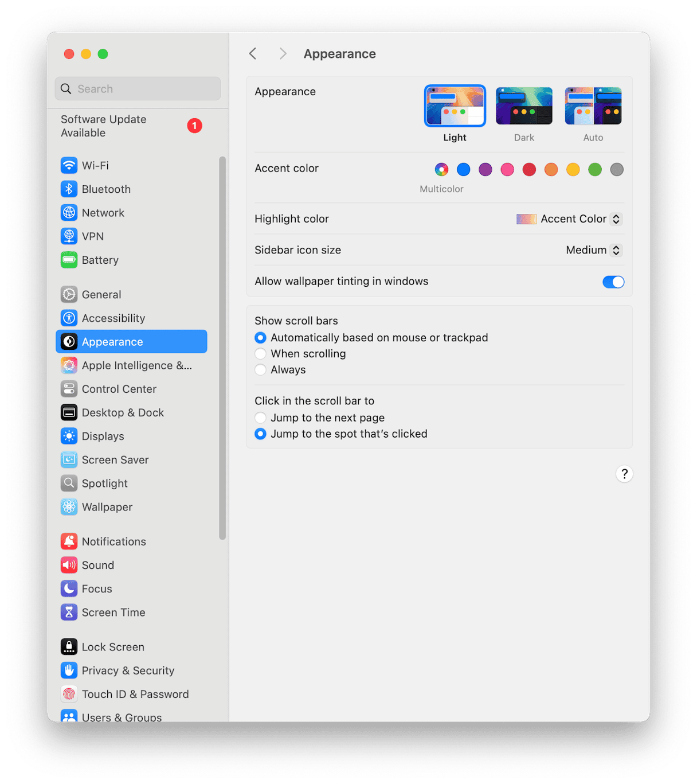This screenshot has width=697, height=784.
Task: Pick the Multicolor accent color
Action: [441, 169]
